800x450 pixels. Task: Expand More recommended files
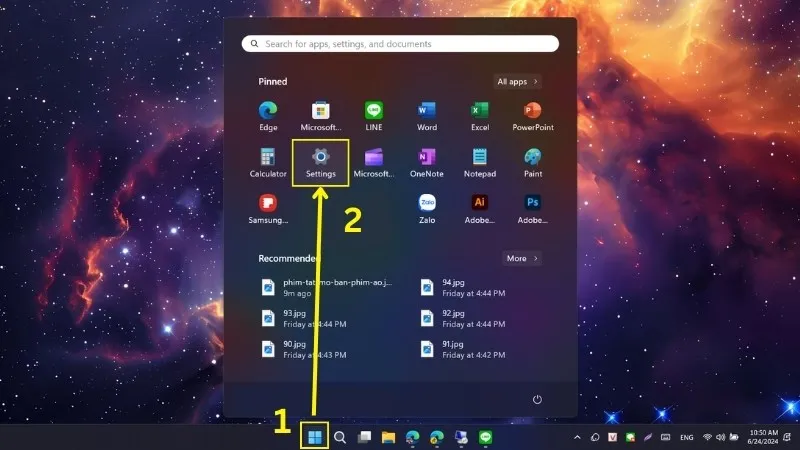coord(521,258)
